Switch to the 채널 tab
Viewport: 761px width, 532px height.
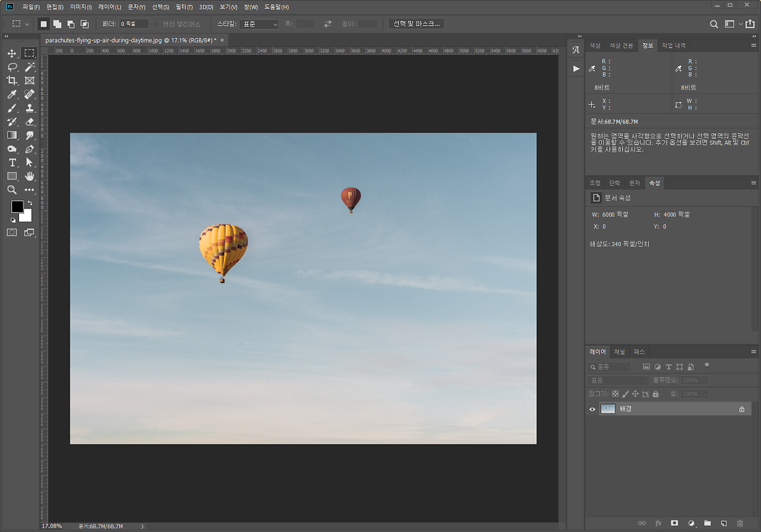(620, 352)
